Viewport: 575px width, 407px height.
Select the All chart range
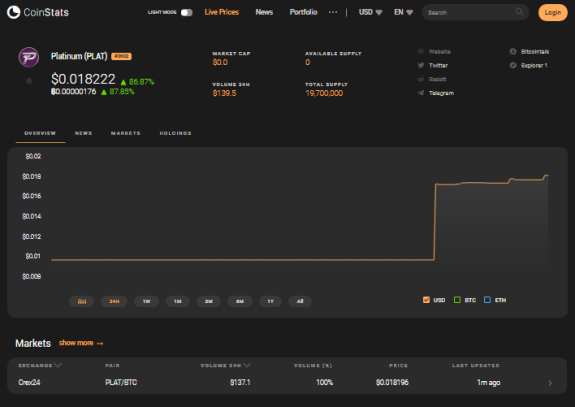click(300, 301)
